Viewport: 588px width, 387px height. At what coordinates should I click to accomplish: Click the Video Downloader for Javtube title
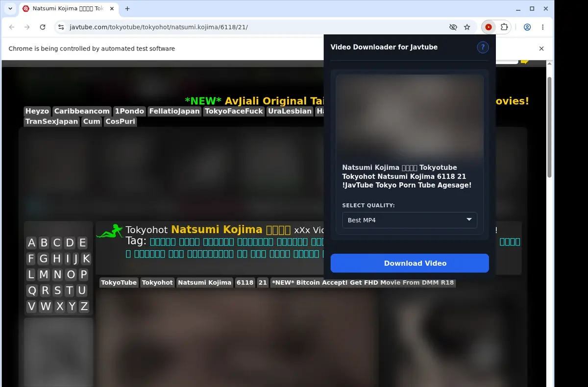[384, 47]
